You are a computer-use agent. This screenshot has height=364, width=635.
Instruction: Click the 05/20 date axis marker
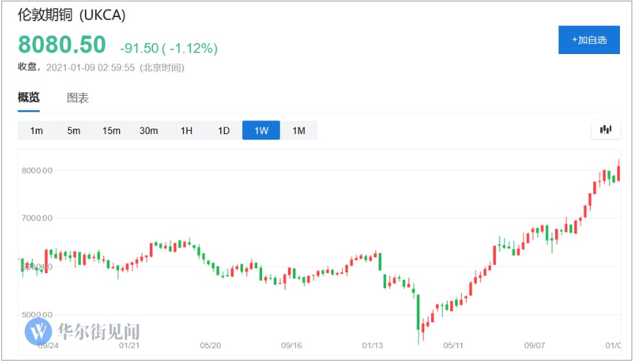click(210, 346)
